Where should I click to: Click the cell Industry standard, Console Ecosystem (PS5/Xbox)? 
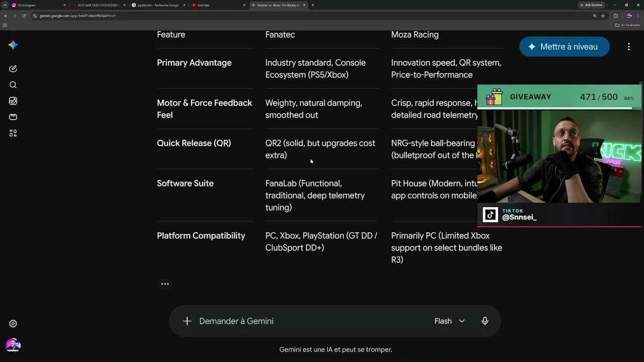click(x=315, y=69)
